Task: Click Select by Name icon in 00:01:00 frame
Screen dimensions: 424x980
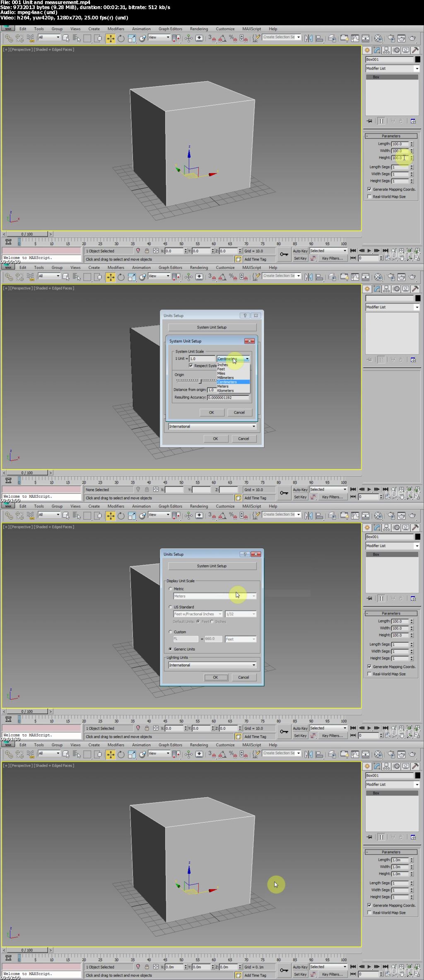Action: tap(77, 277)
